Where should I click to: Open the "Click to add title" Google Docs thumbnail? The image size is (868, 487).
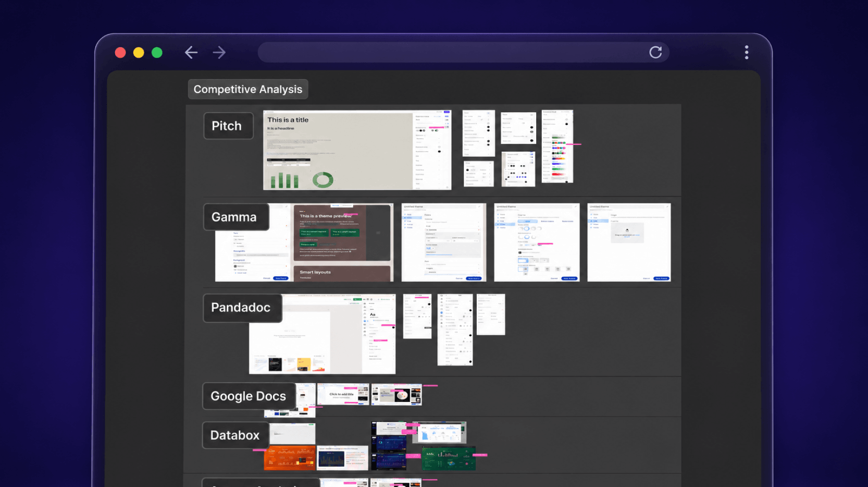343,394
